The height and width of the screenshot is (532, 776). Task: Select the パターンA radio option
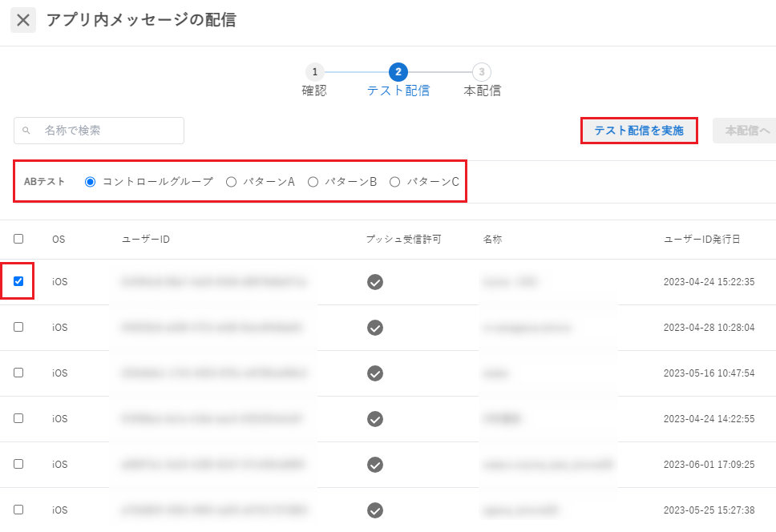pyautogui.click(x=232, y=182)
